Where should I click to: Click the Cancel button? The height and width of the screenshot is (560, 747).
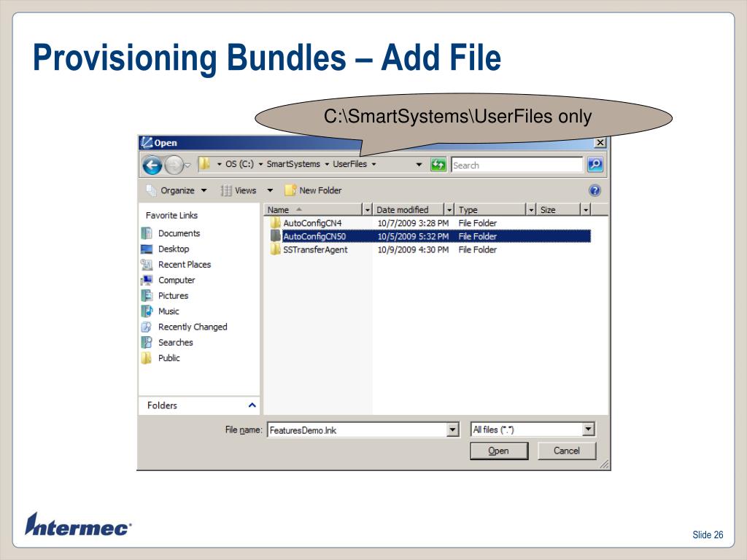(x=566, y=451)
